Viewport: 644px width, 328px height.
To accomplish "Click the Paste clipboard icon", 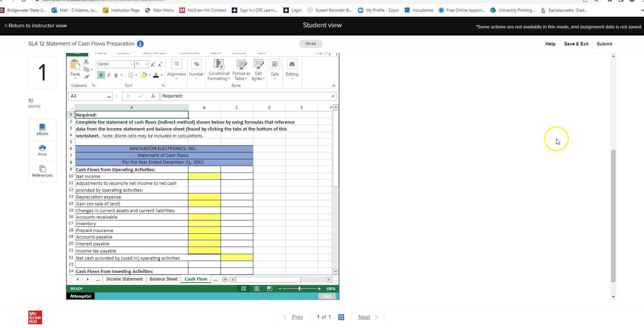I will pyautogui.click(x=75, y=65).
